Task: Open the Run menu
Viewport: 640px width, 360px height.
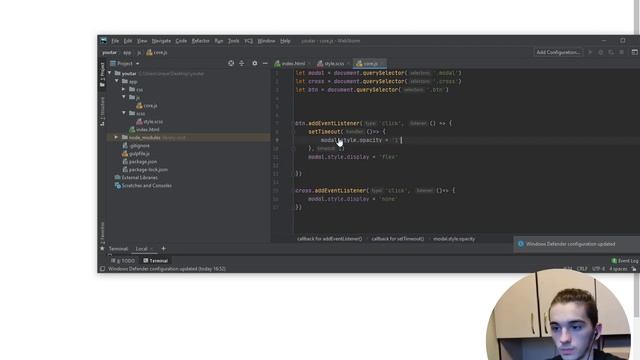Action: tap(219, 41)
